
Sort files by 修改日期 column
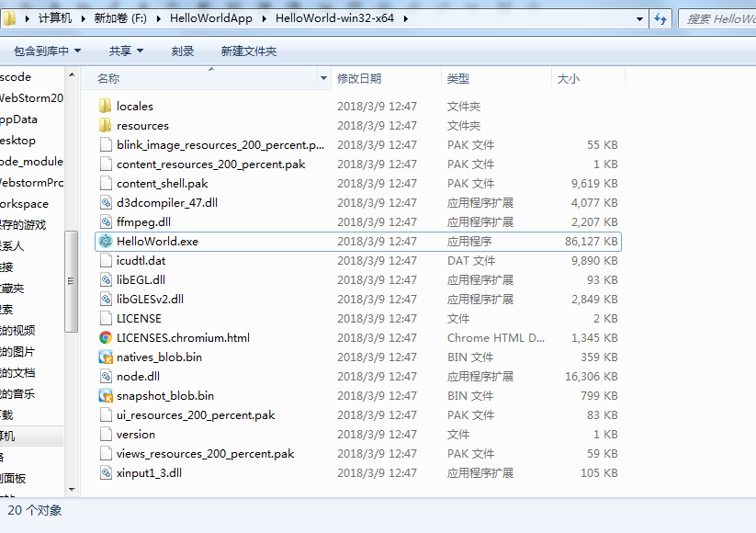pyautogui.click(x=386, y=78)
